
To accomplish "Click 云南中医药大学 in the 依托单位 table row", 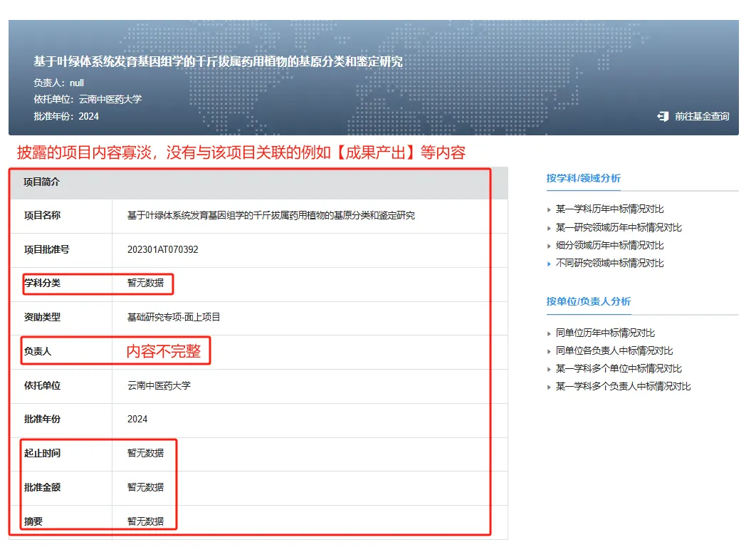I will (x=159, y=385).
